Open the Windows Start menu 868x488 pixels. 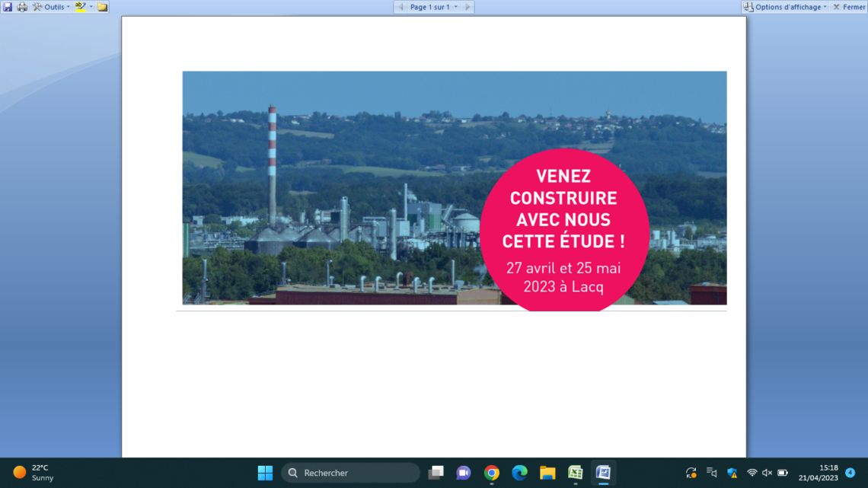click(x=265, y=473)
